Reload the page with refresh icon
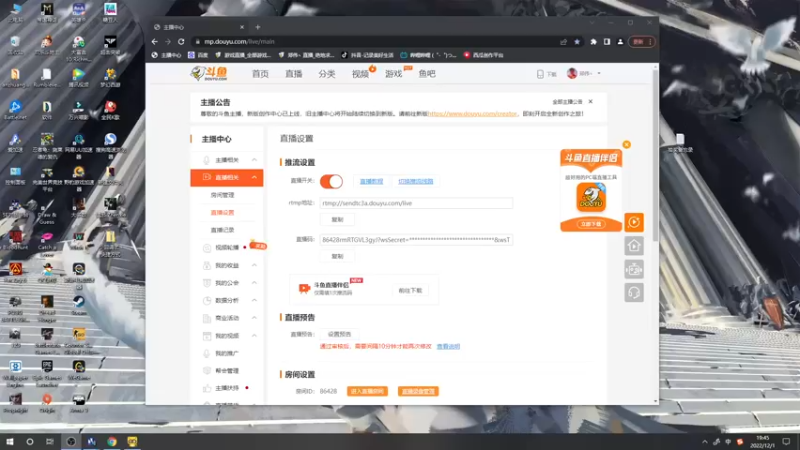 tap(181, 42)
